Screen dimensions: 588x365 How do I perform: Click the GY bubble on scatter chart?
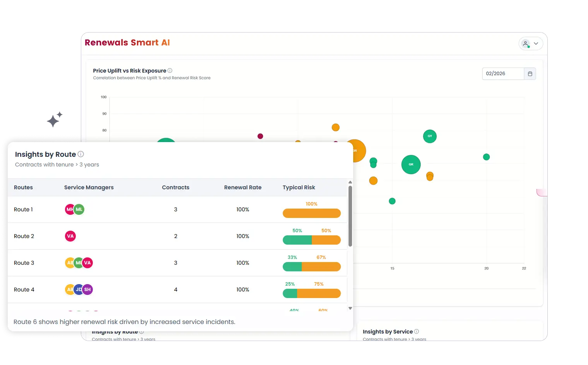tap(430, 136)
